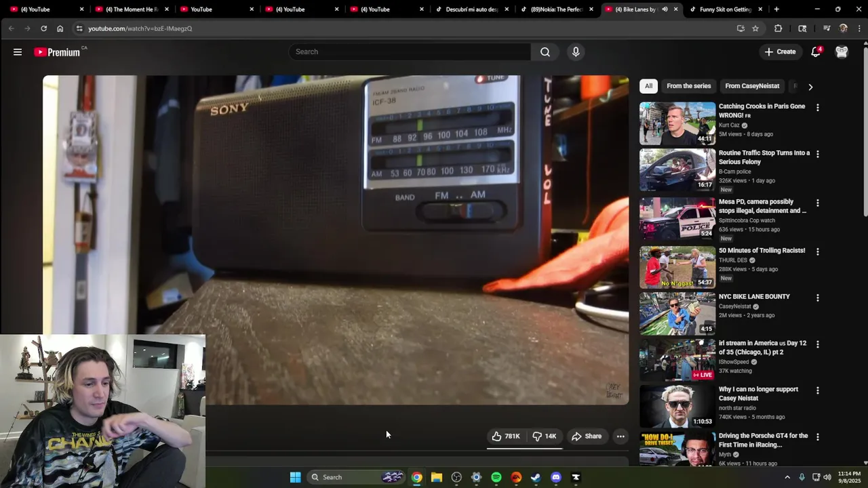This screenshot has width=868, height=488.
Task: Select the From CaseyNeistat chip
Action: tap(752, 86)
